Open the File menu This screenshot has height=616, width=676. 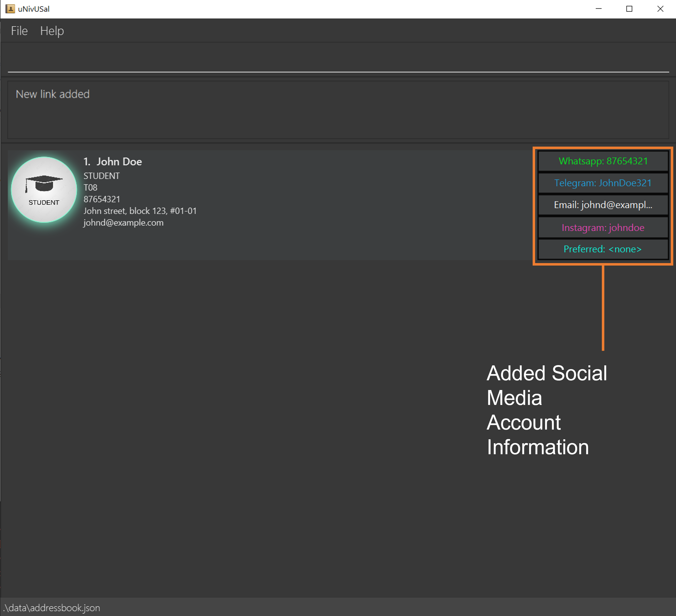[x=19, y=31]
